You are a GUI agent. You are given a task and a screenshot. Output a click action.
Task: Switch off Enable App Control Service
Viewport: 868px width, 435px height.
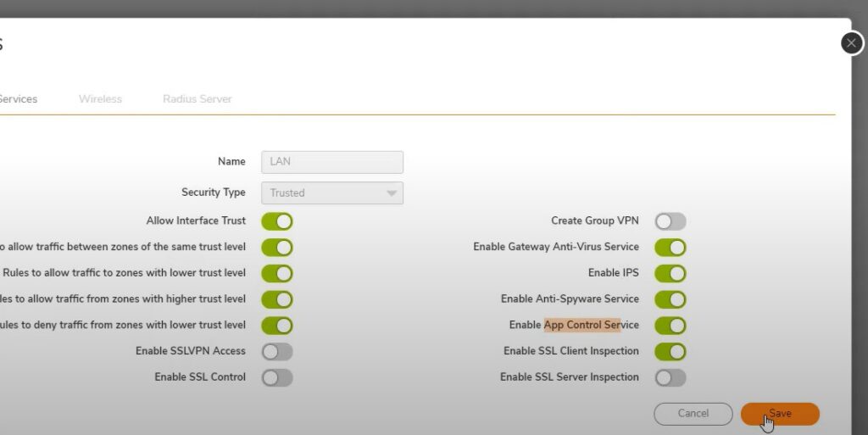coord(670,326)
